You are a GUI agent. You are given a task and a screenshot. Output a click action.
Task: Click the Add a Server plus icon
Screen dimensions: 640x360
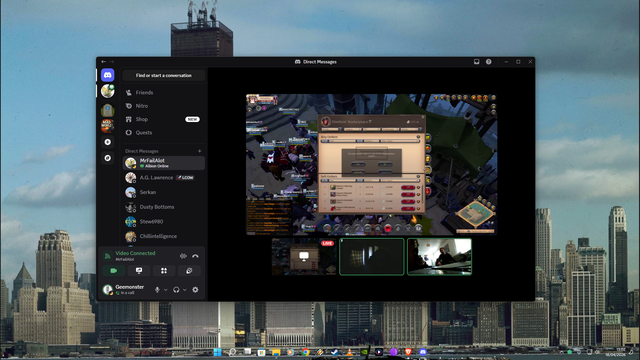click(108, 142)
